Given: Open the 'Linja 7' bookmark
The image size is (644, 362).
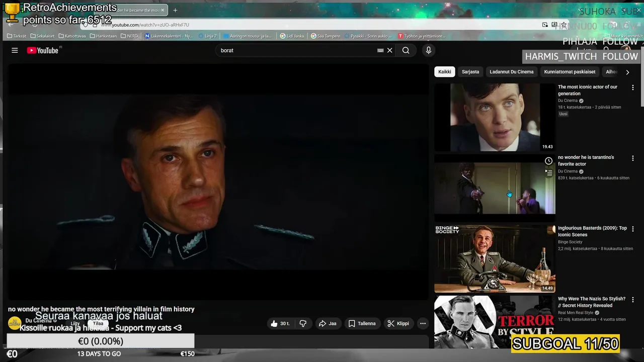Looking at the screenshot, I should click(x=208, y=36).
